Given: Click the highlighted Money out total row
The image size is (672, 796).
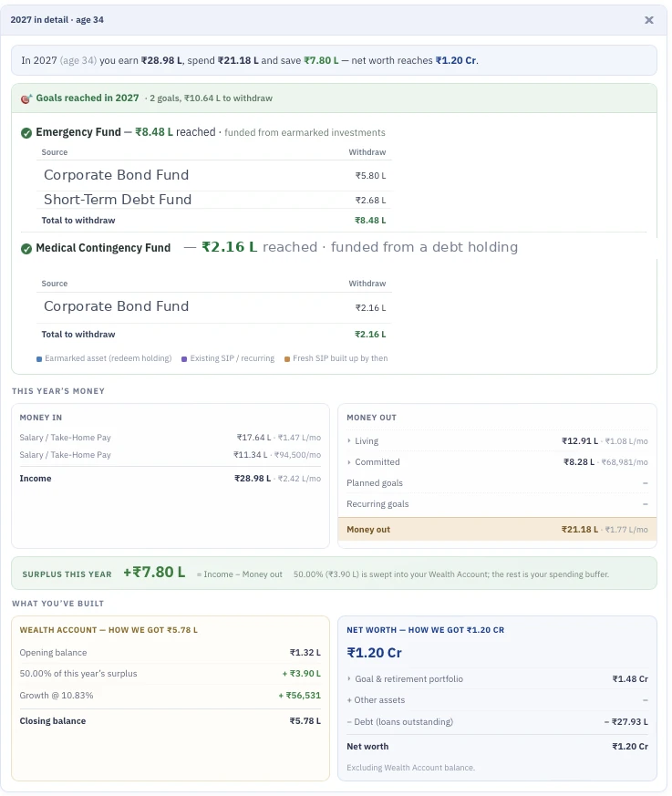Looking at the screenshot, I should click(498, 530).
